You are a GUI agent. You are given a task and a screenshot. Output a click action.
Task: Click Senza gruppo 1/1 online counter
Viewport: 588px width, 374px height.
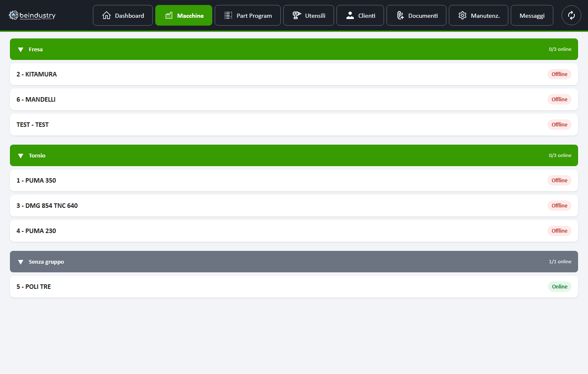(x=560, y=262)
